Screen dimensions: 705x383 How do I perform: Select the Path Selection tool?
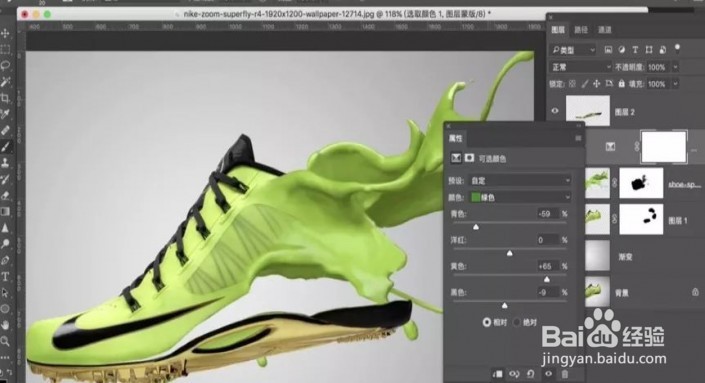click(5, 293)
